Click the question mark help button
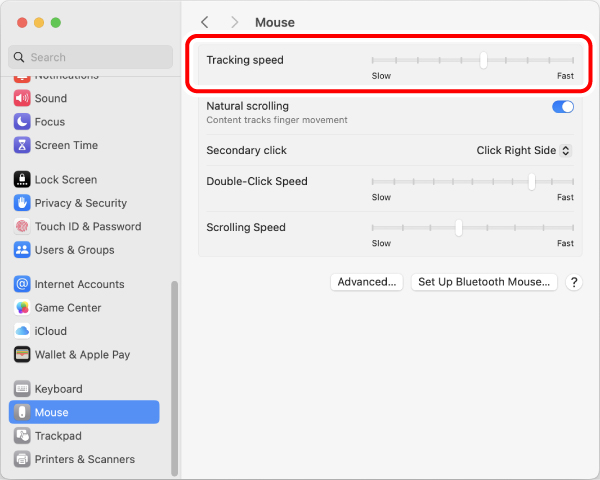This screenshot has width=600, height=480. tap(573, 282)
